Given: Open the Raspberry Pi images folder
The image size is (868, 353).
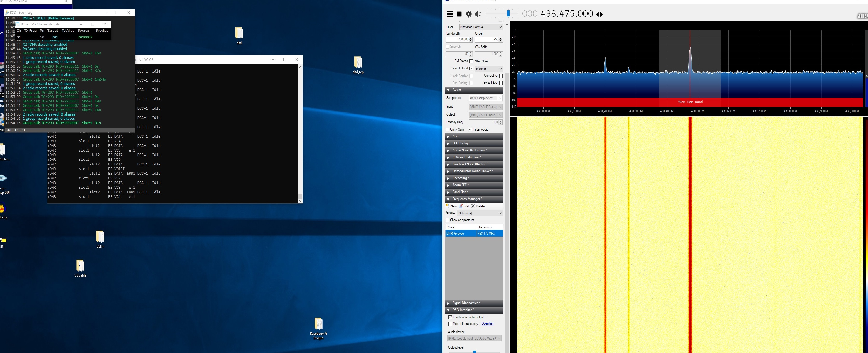Looking at the screenshot, I should click(318, 324).
